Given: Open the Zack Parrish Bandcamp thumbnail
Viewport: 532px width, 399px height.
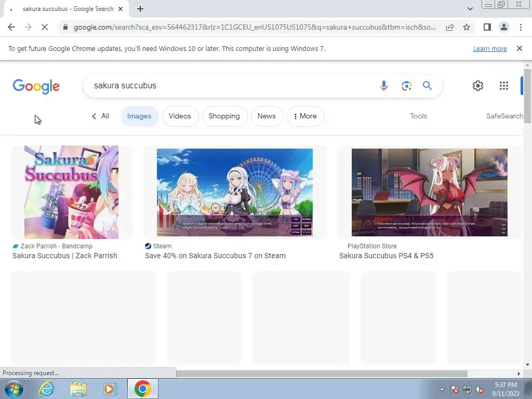Looking at the screenshot, I should (71, 192).
